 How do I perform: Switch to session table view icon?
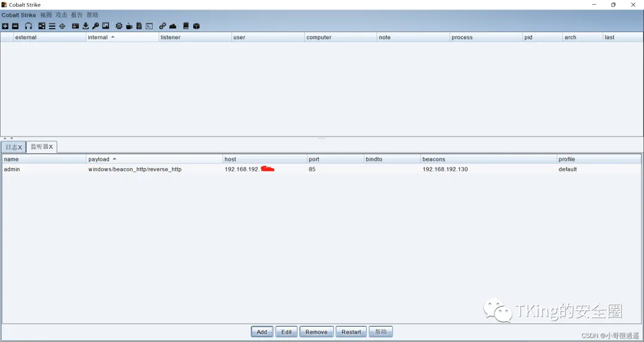tap(52, 26)
